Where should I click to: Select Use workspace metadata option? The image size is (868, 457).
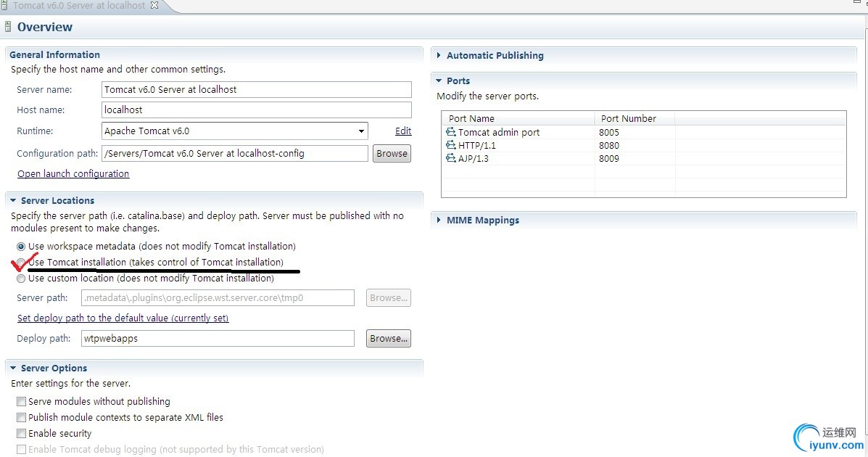(21, 247)
